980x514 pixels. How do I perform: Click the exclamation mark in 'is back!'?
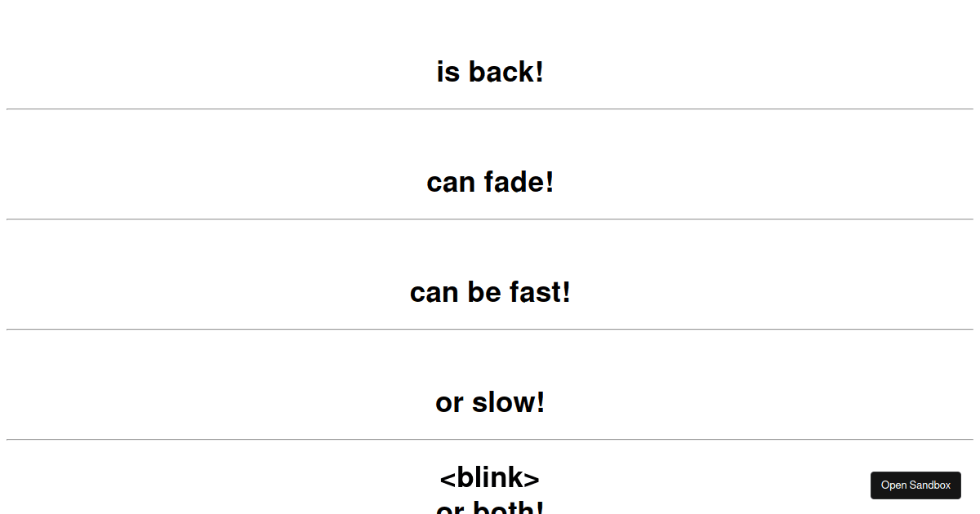(x=539, y=72)
